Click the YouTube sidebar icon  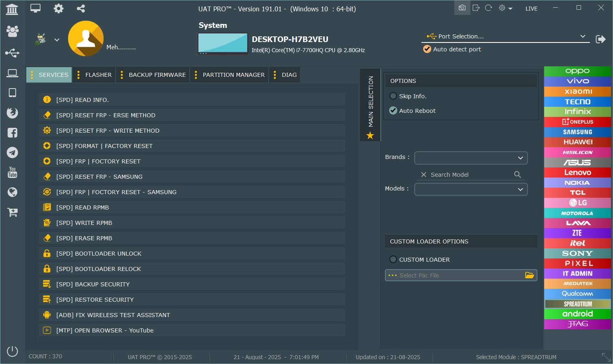pyautogui.click(x=13, y=172)
